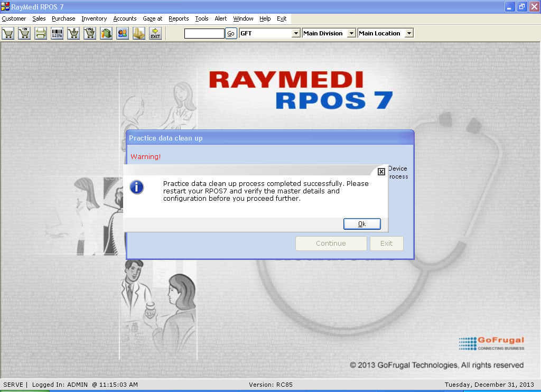This screenshot has width=541, height=392.
Task: Open the Gaze at menu
Action: click(153, 18)
